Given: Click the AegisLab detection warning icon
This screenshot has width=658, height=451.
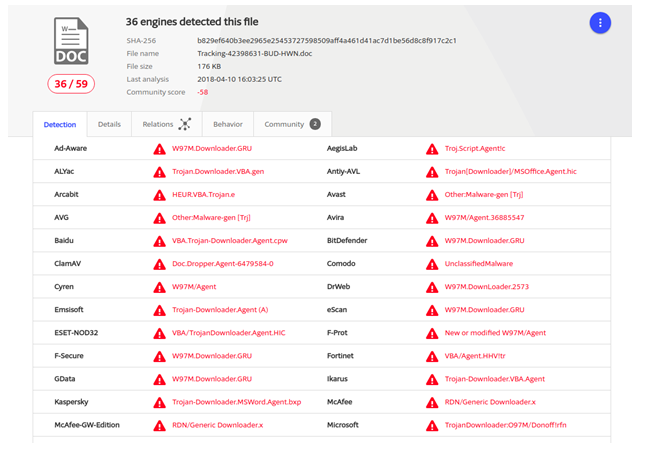Looking at the screenshot, I should (432, 149).
